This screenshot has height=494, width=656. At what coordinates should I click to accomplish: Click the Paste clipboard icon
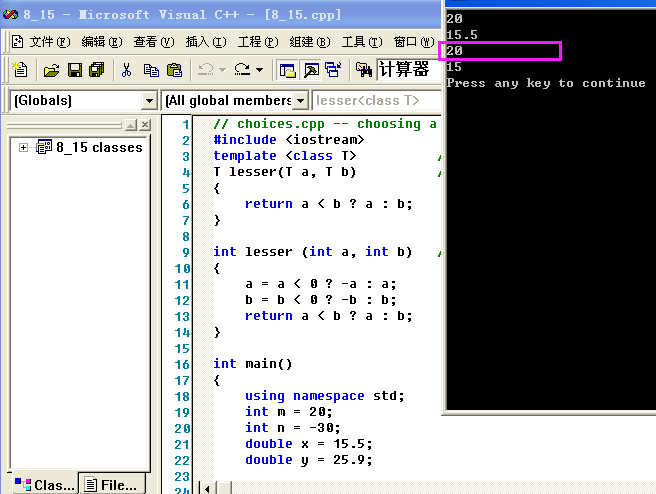coord(174,70)
